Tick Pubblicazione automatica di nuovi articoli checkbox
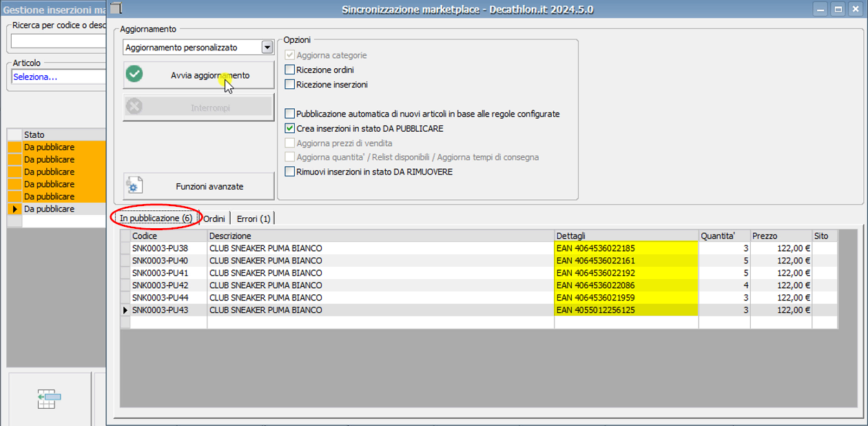 (290, 114)
